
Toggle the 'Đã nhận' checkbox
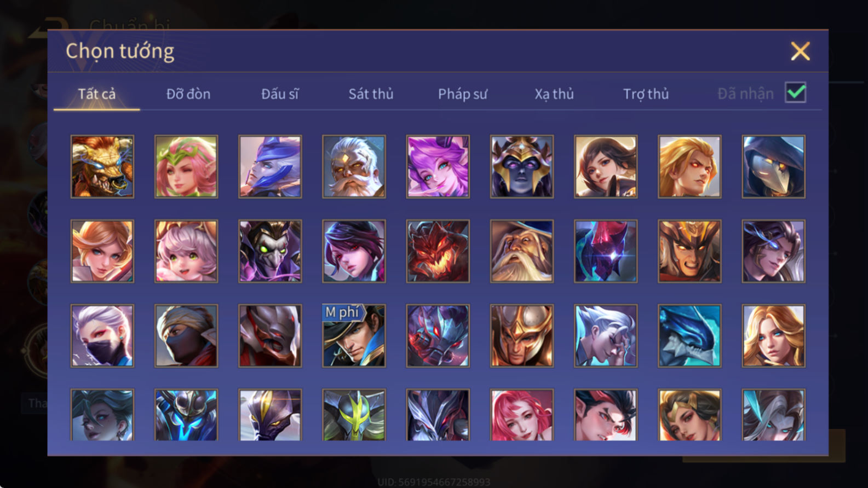point(795,92)
